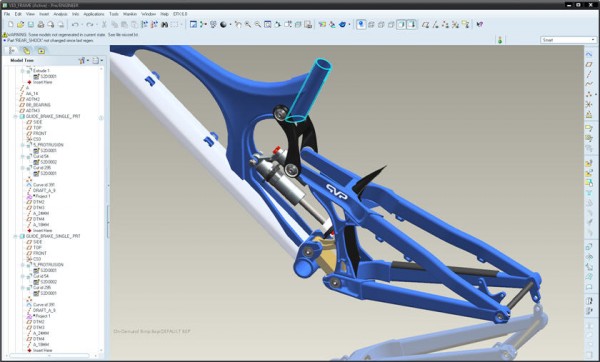Viewport: 600px width, 362px height.
Task: Click the shaded sphere display icon
Action: click(x=223, y=24)
